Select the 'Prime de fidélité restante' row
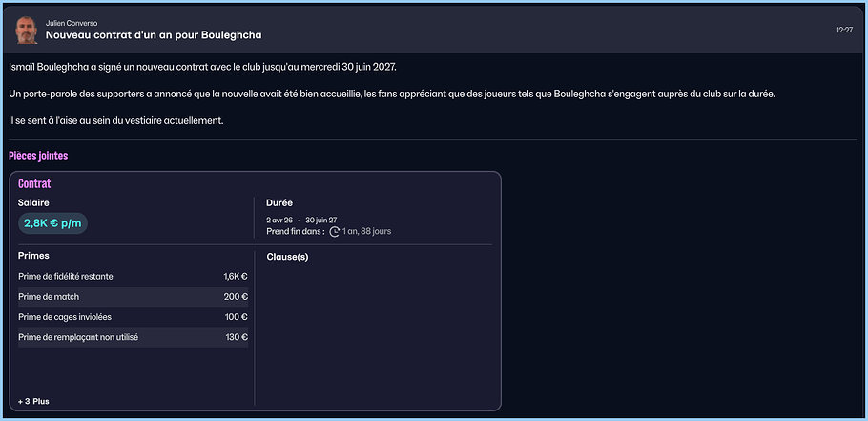 [133, 277]
